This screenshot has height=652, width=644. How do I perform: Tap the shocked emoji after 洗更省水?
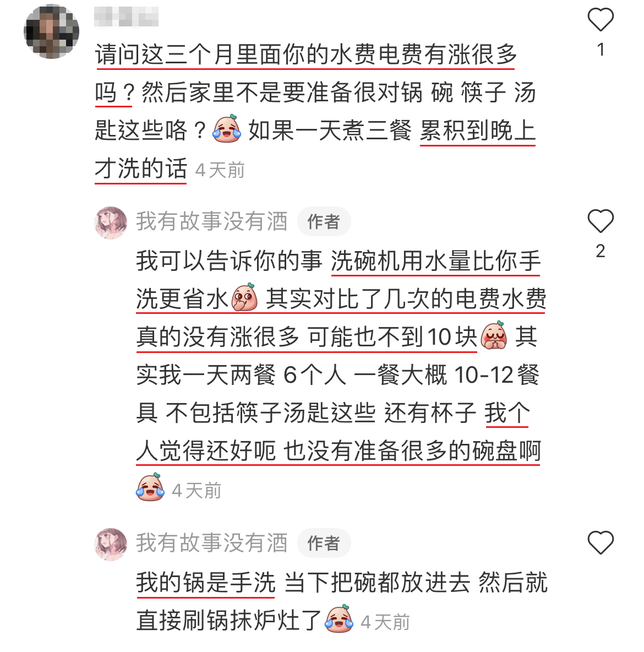[244, 297]
